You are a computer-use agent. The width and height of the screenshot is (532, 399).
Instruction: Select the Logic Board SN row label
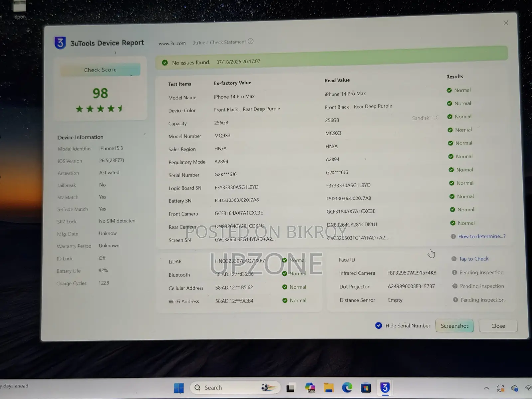click(185, 188)
